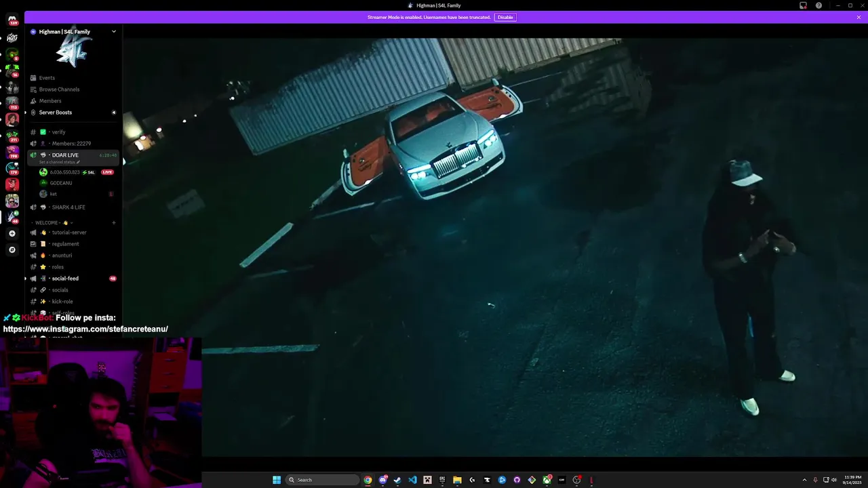The height and width of the screenshot is (488, 868).
Task: Show hidden system tray icons
Action: tap(804, 480)
